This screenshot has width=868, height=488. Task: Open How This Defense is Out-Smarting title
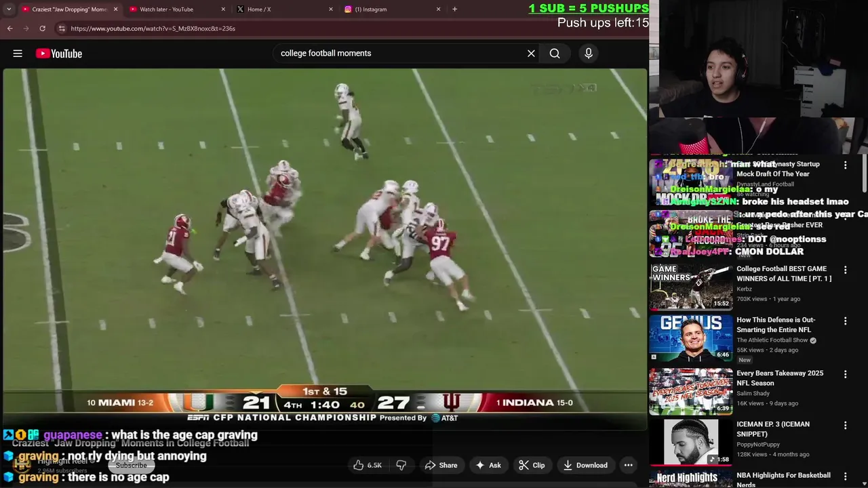pos(776,325)
